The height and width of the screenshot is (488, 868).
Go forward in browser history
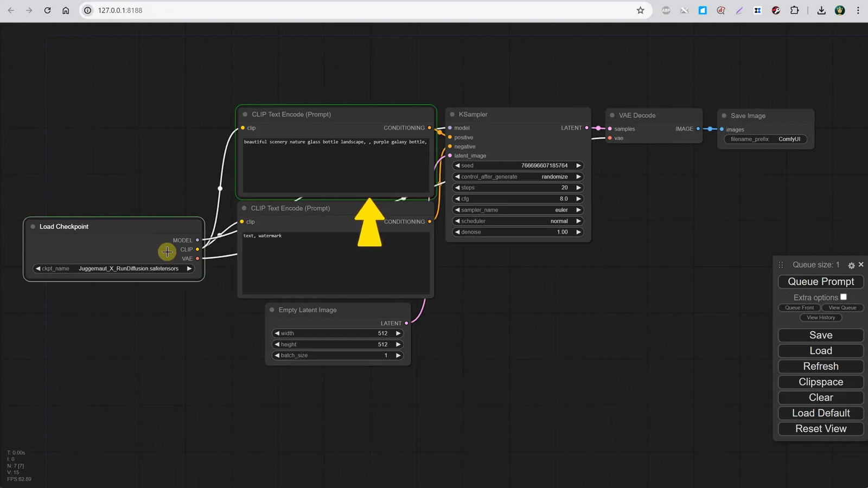coord(29,10)
